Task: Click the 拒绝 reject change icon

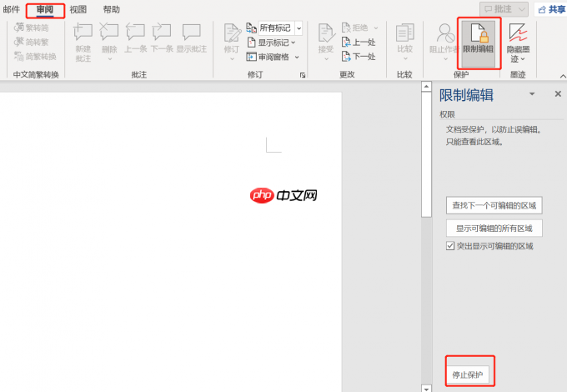Action: (x=346, y=28)
